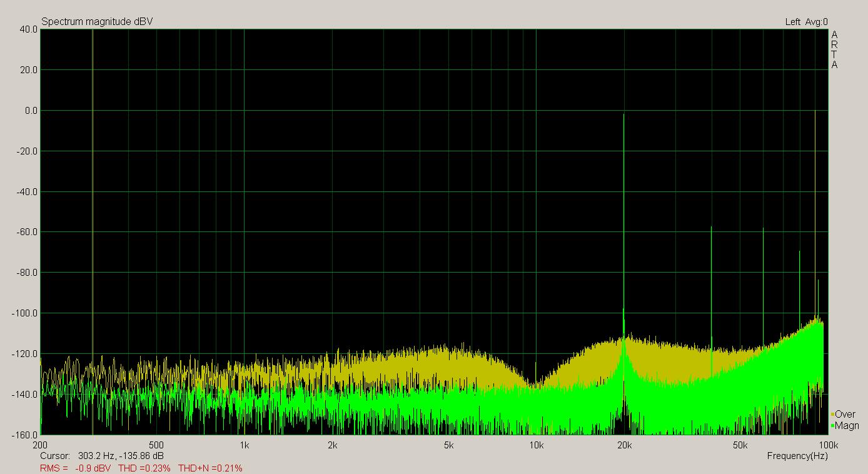868x474 pixels.
Task: Click the vertical "ARTA" label
Action: pos(834,49)
